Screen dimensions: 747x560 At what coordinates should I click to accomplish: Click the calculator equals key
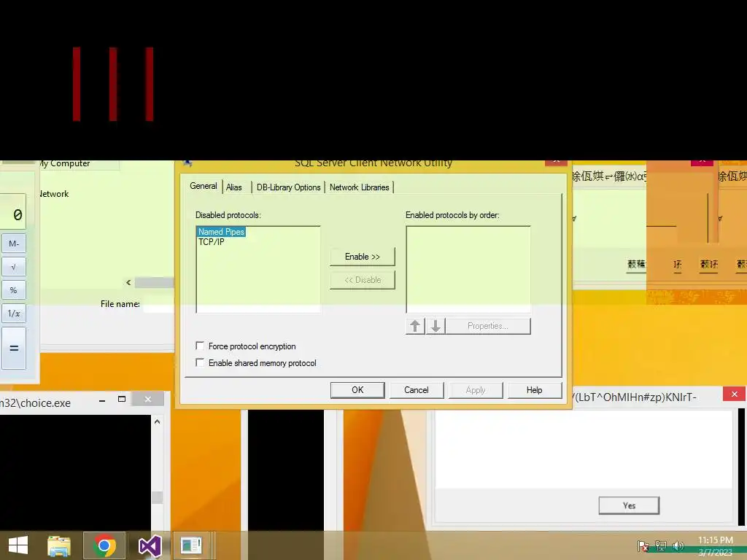click(14, 348)
